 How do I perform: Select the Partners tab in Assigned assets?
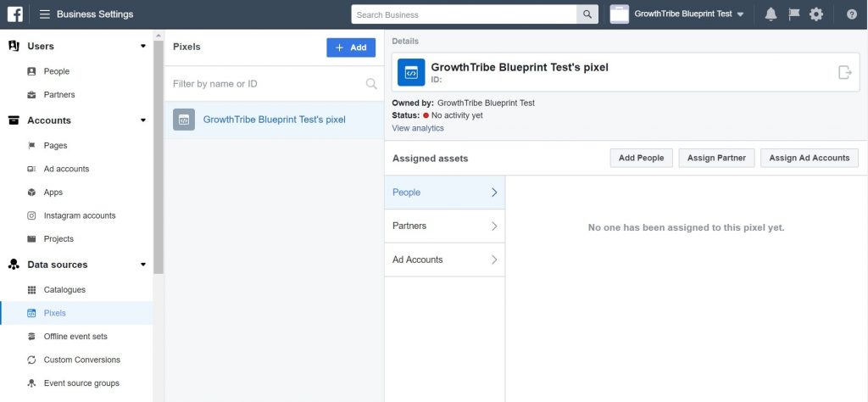[444, 226]
